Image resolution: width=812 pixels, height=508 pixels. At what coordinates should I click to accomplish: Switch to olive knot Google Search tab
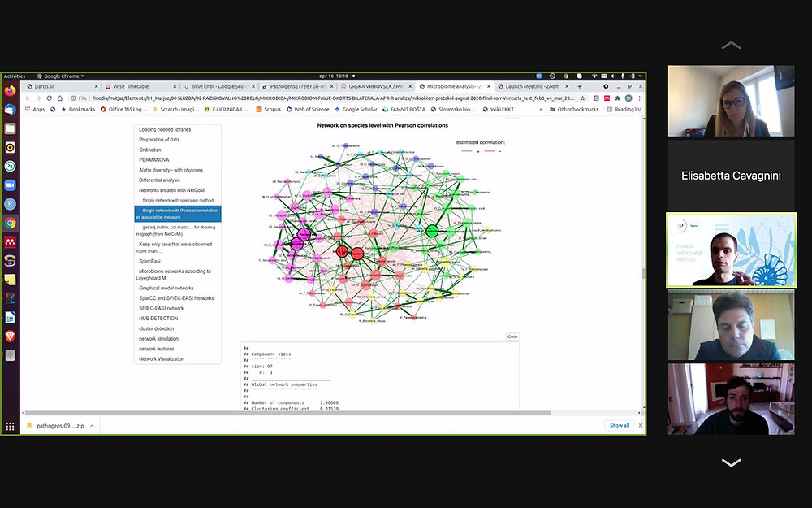(218, 87)
